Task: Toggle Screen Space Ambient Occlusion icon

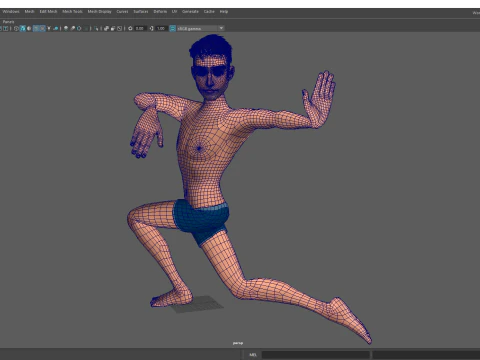Action: click(66, 29)
